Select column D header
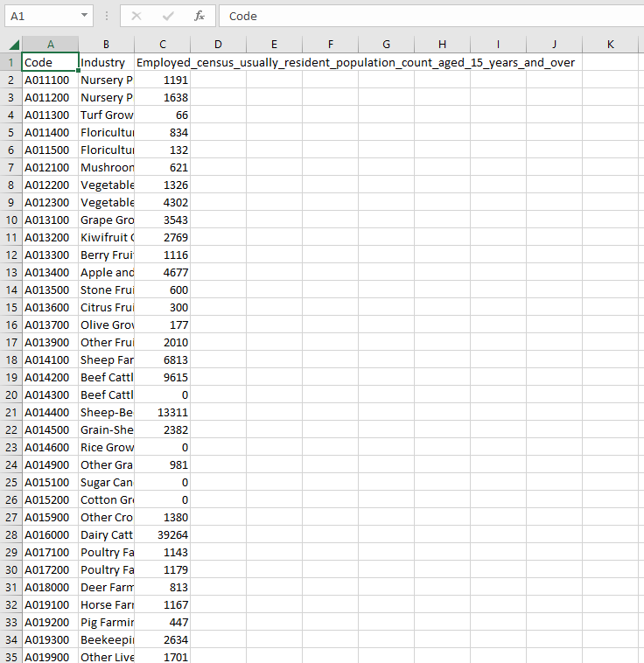Screen dimensions: 644x663 [219, 45]
